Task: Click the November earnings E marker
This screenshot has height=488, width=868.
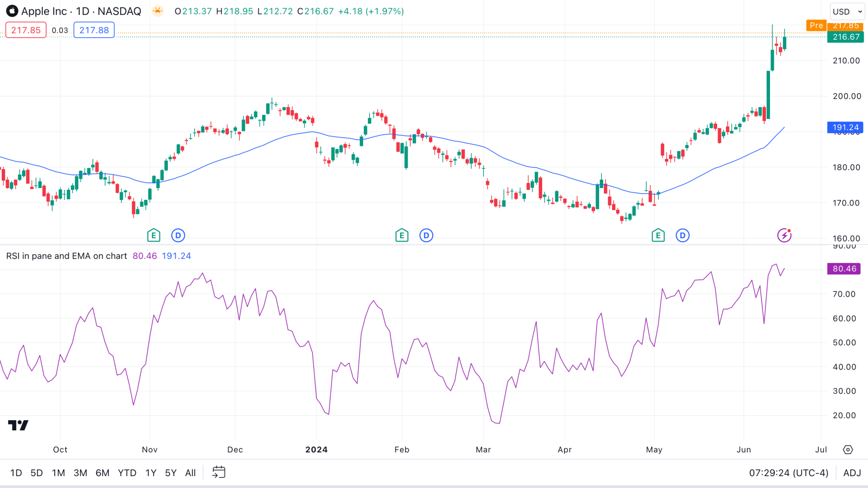Action: coord(153,235)
